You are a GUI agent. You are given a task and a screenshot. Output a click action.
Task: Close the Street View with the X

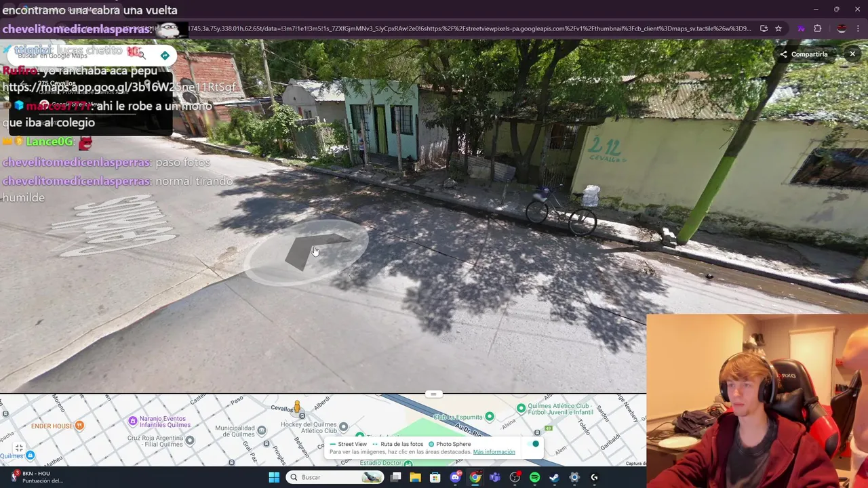(852, 54)
